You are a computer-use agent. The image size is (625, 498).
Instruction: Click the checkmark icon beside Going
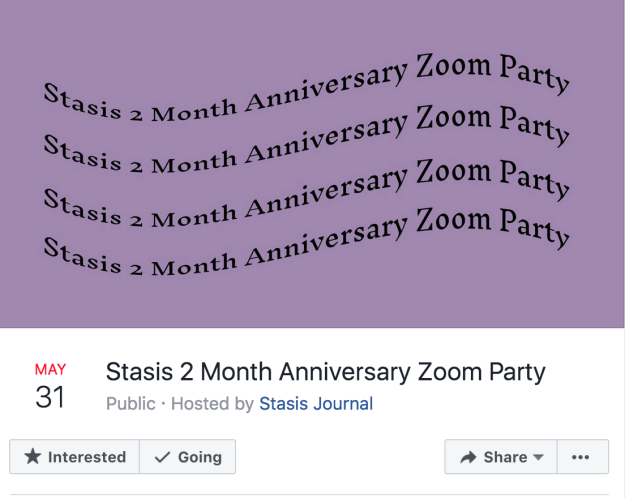click(x=161, y=457)
